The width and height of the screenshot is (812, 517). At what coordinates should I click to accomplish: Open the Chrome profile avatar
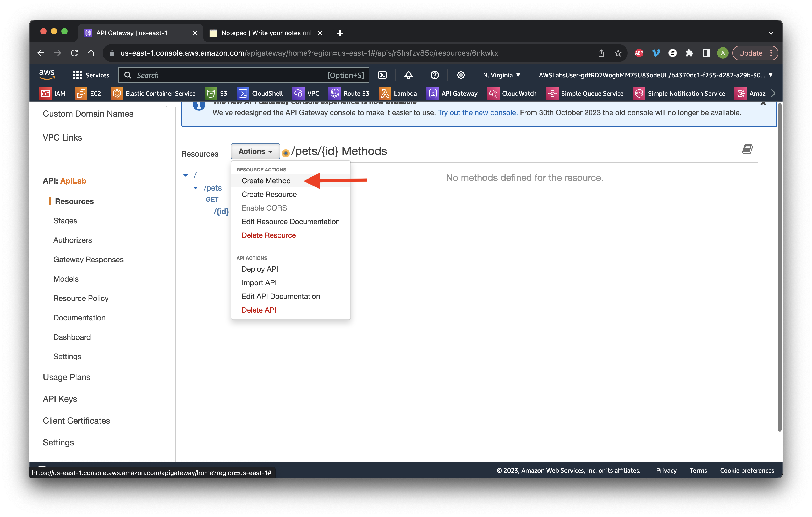click(x=723, y=53)
